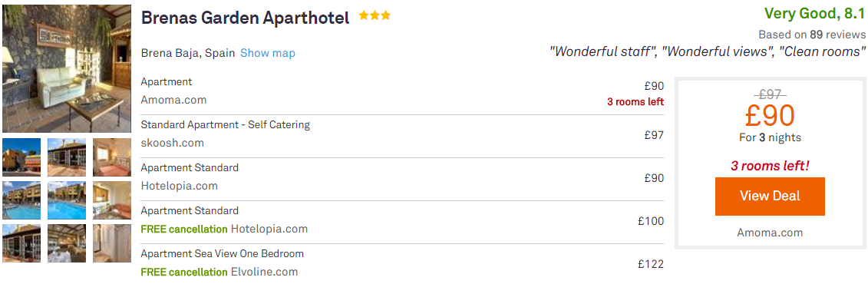The image size is (868, 284).
Task: Click Amoma.com under the View Deal button
Action: (770, 233)
